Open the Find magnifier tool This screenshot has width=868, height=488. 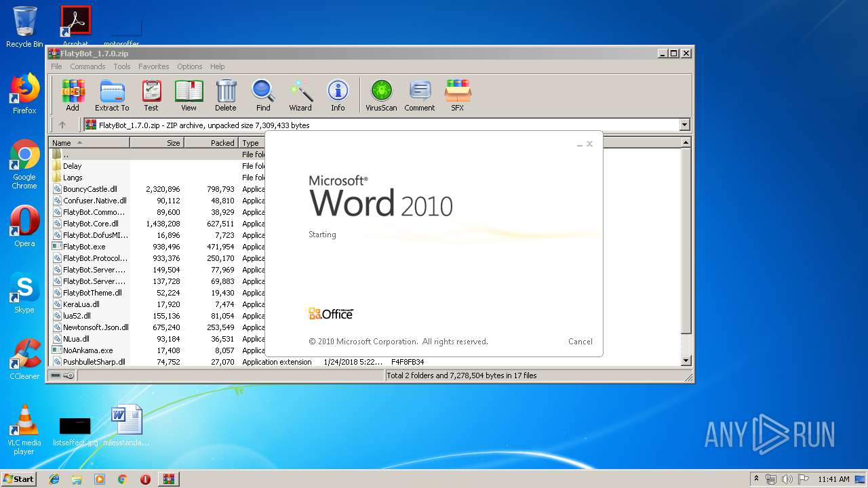coord(263,95)
